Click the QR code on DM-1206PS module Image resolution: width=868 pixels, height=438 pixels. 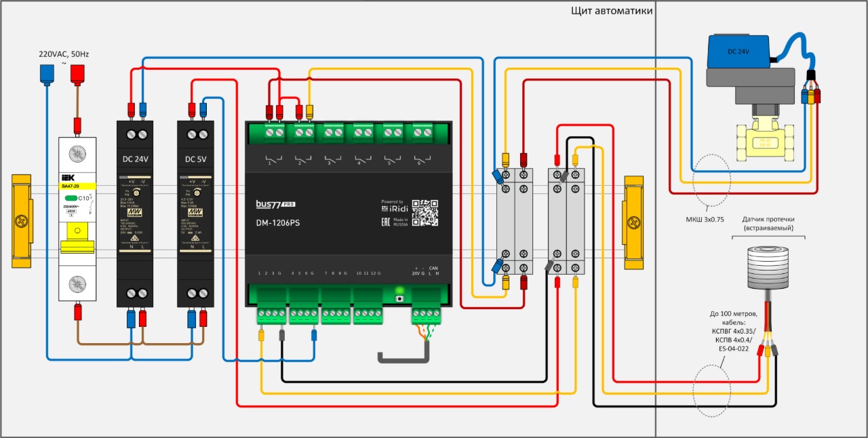point(425,212)
